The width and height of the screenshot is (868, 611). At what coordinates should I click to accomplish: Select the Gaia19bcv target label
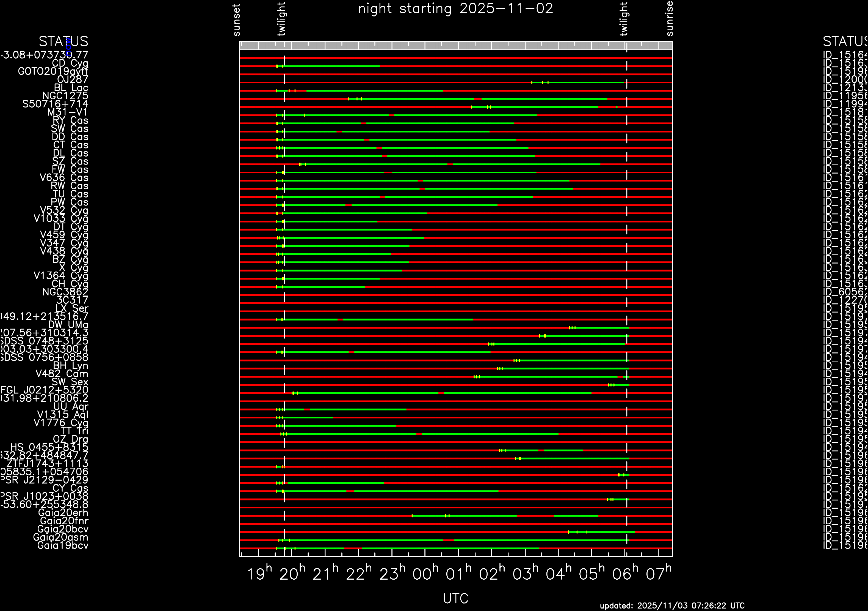[63, 546]
